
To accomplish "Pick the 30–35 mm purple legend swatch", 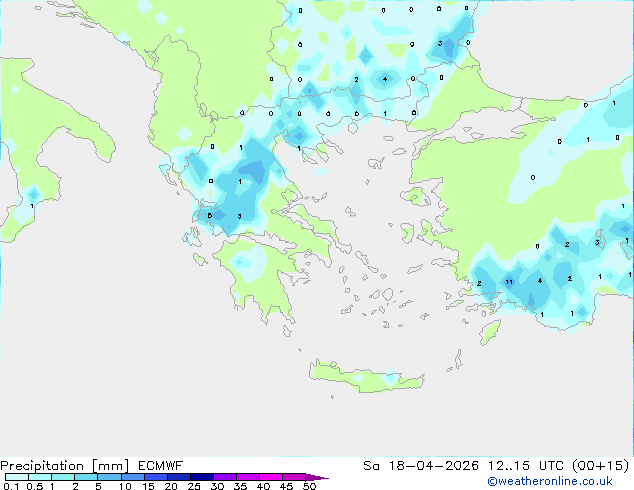I will (x=224, y=477).
